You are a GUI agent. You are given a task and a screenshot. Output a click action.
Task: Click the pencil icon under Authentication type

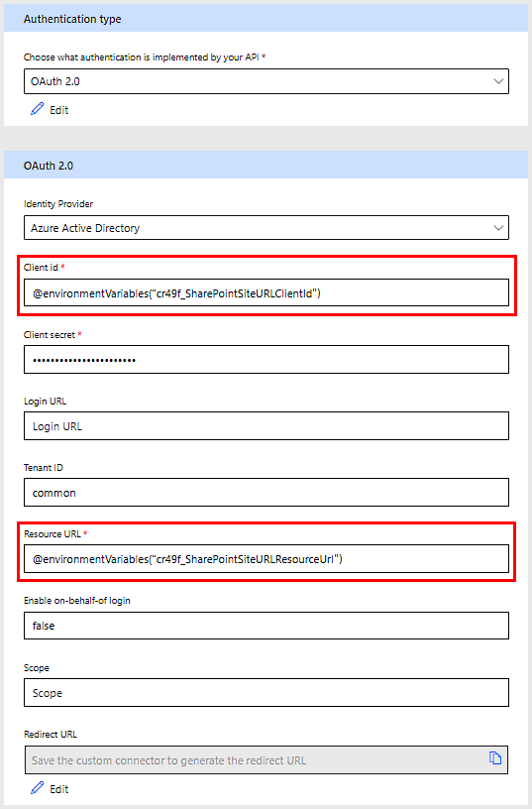[x=37, y=109]
